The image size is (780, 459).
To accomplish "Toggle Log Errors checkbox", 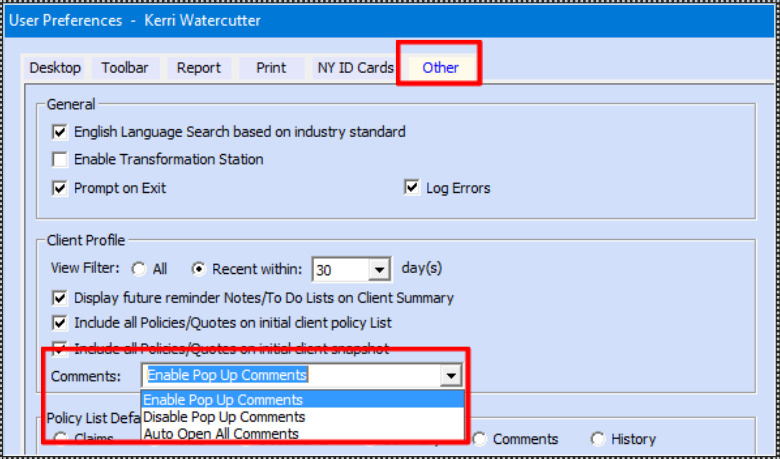I will click(412, 188).
